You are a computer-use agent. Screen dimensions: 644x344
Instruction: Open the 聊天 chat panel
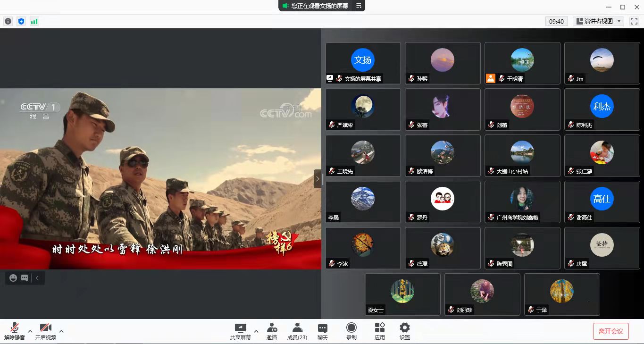coord(322,330)
